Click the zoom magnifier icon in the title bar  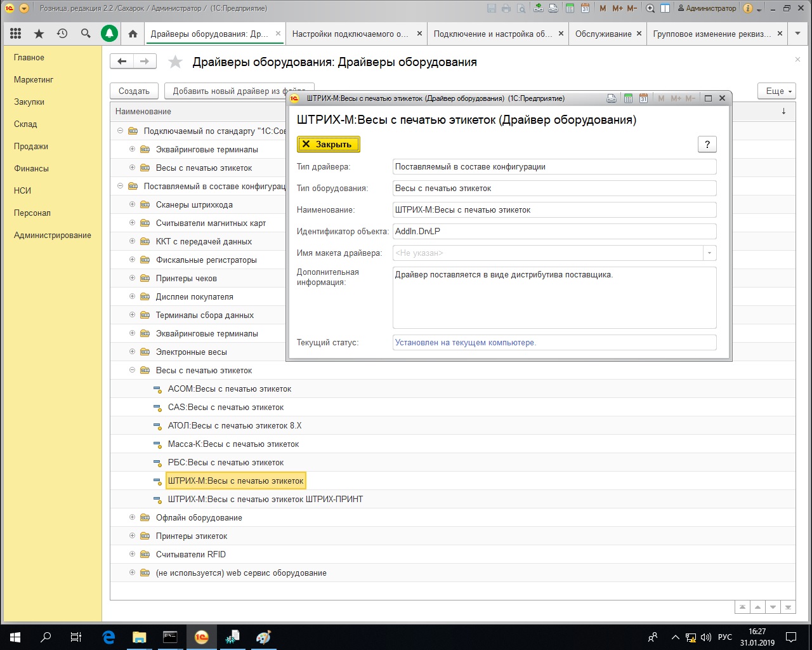pyautogui.click(x=650, y=9)
